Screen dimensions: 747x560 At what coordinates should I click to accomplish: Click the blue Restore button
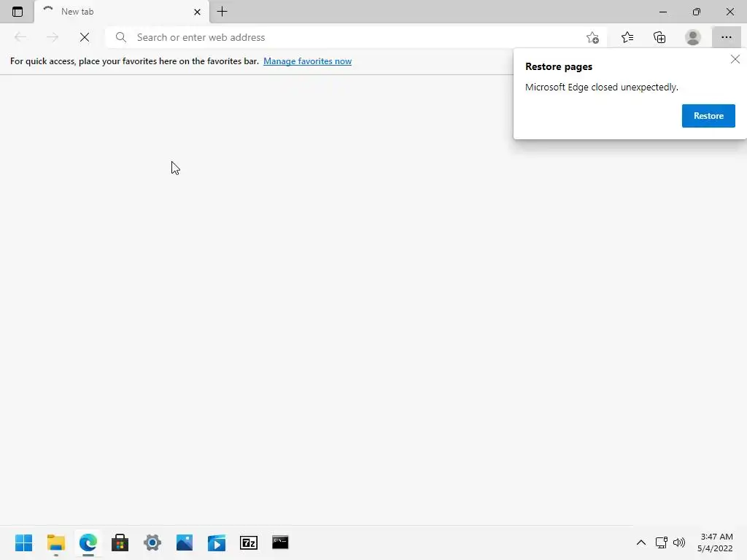pos(708,116)
